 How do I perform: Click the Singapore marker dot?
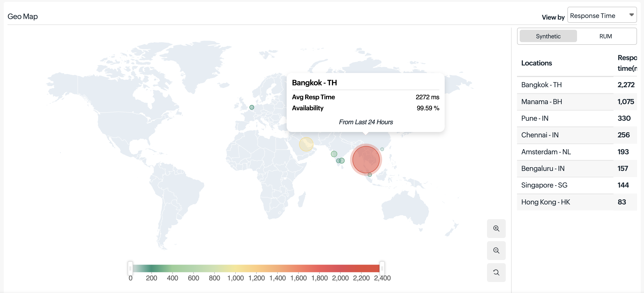(370, 175)
